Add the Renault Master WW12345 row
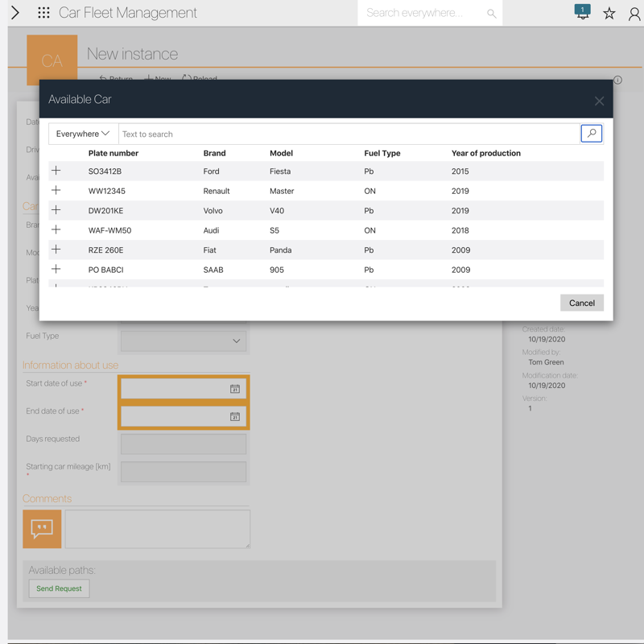The width and height of the screenshot is (644, 644). coord(56,191)
